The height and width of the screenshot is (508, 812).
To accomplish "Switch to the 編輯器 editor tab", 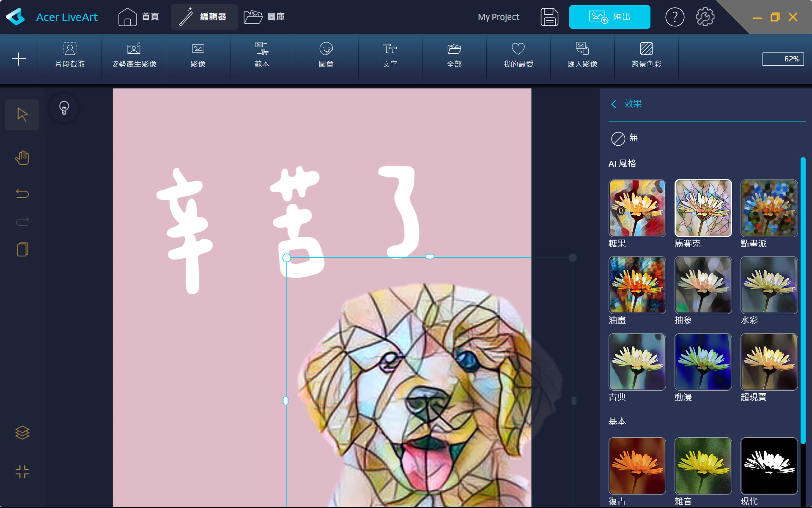I will tap(204, 17).
